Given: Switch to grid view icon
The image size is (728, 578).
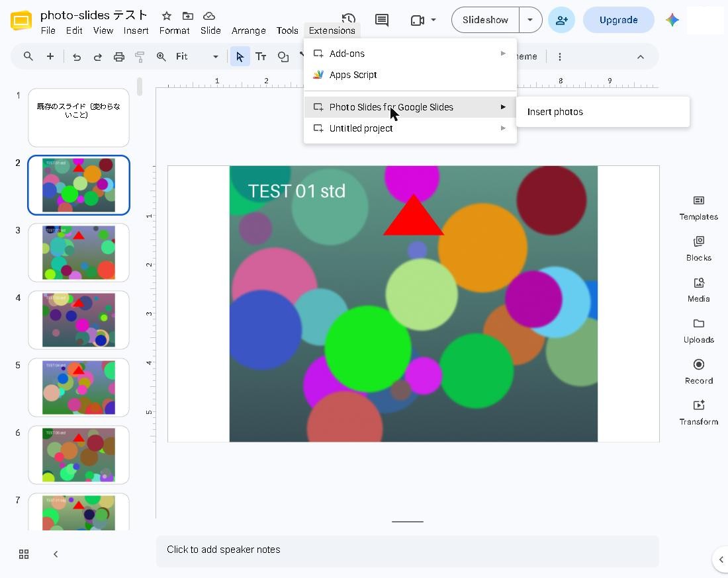Looking at the screenshot, I should click(24, 554).
